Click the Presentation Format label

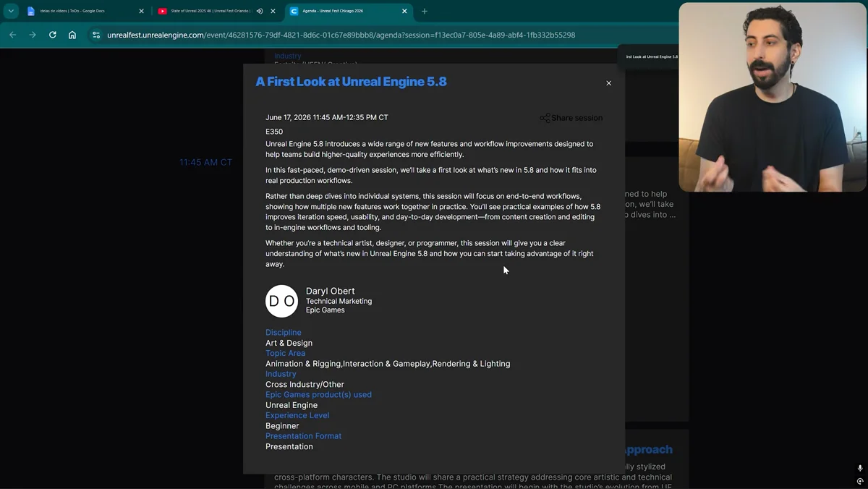coord(303,436)
